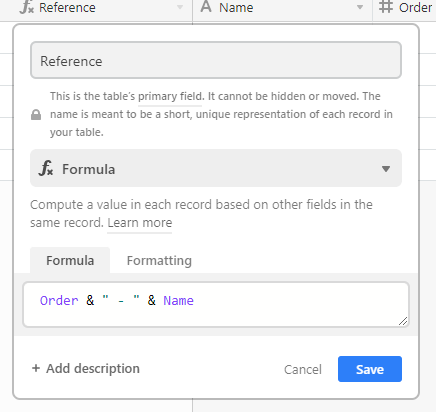The width and height of the screenshot is (436, 412).
Task: Click the Name token in the formula editor
Action: pos(178,301)
